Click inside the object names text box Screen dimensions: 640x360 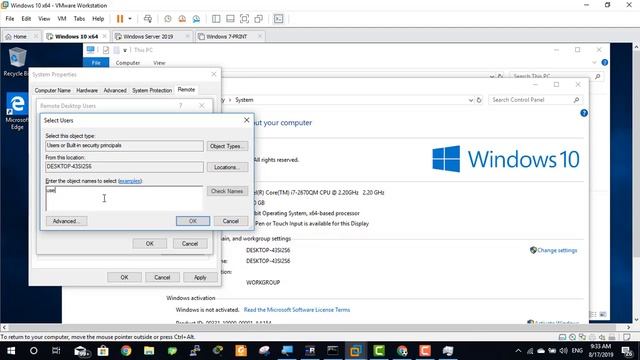[124, 198]
